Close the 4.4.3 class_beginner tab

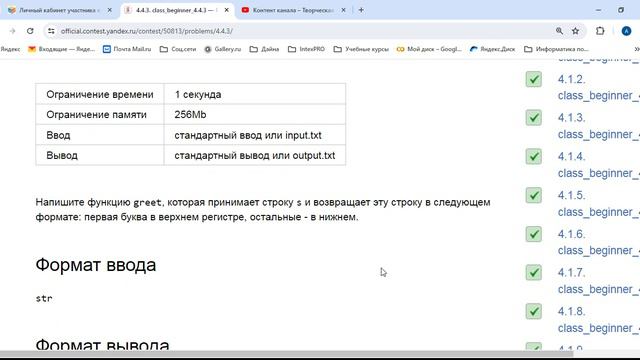(227, 10)
